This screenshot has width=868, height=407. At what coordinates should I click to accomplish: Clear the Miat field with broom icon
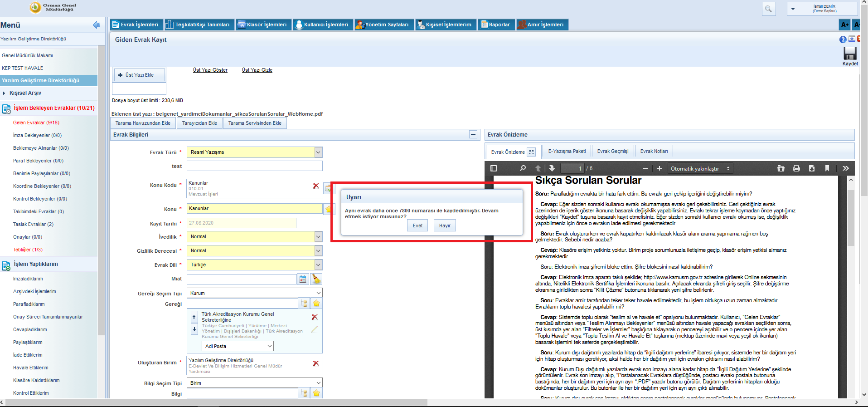click(x=316, y=279)
